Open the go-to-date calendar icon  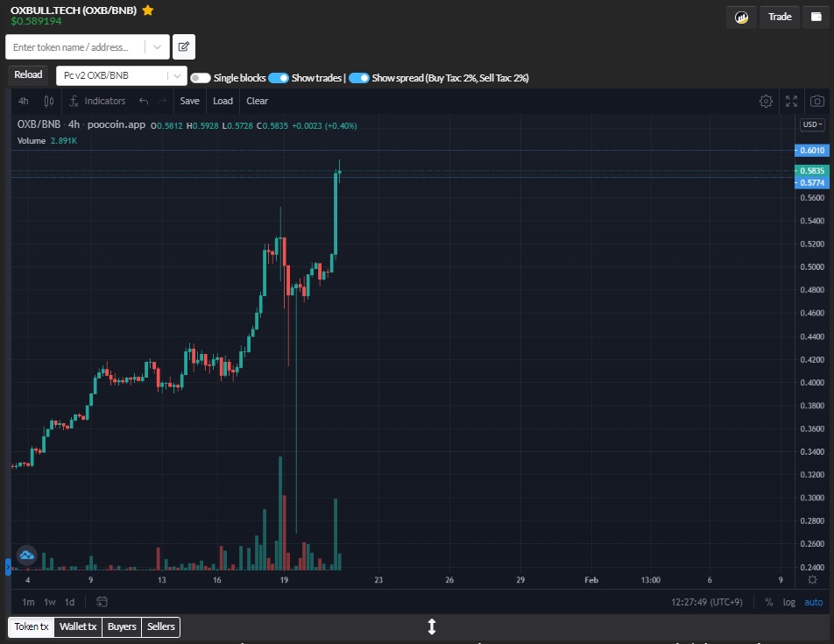(x=102, y=602)
